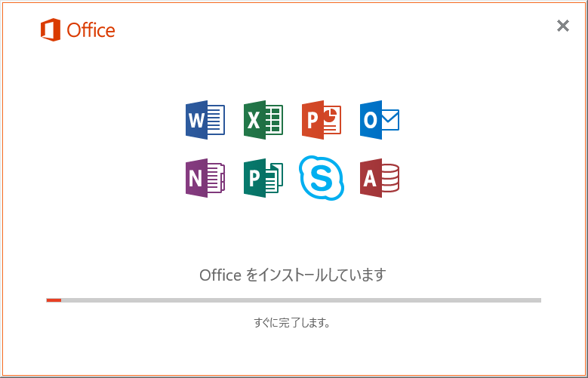Pick the dark red Access icon

click(x=380, y=178)
